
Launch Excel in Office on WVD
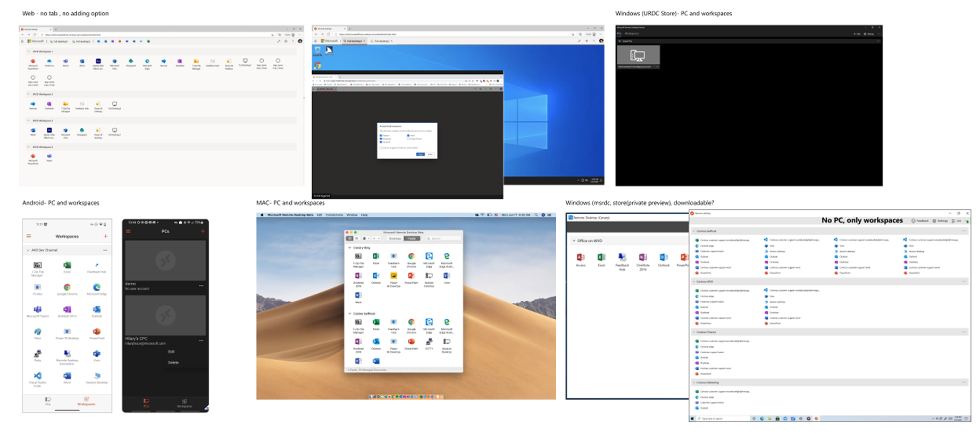click(x=601, y=259)
